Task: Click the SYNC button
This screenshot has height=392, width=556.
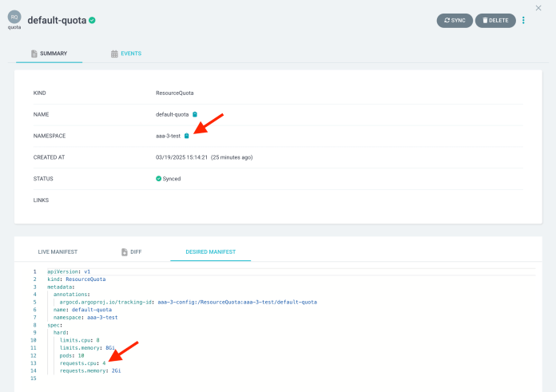Action: click(x=455, y=20)
